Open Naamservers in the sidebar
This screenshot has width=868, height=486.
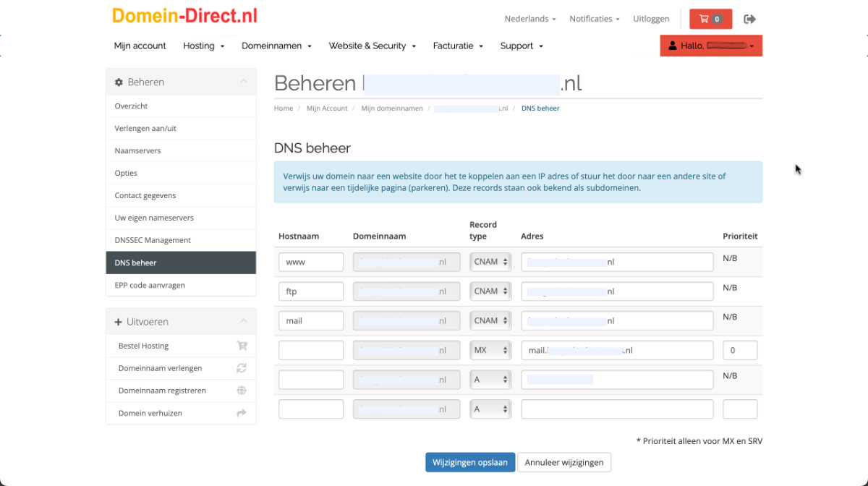coord(139,150)
